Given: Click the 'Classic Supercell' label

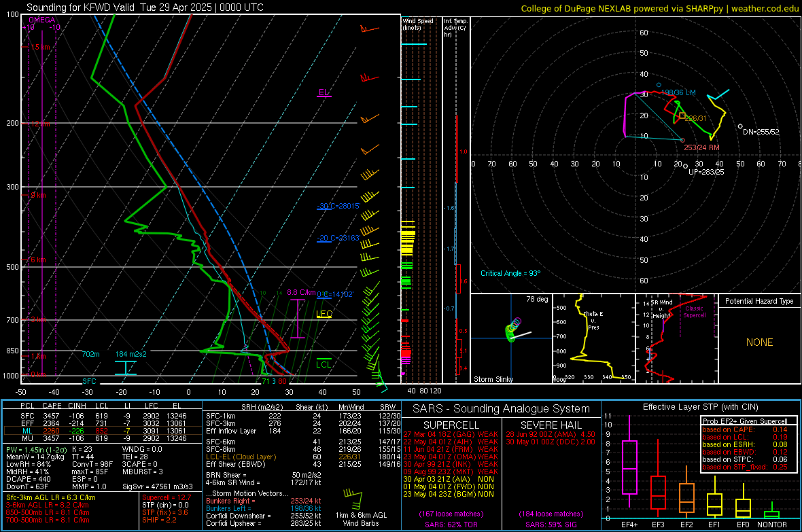Looking at the screenshot, I should click(x=694, y=312).
